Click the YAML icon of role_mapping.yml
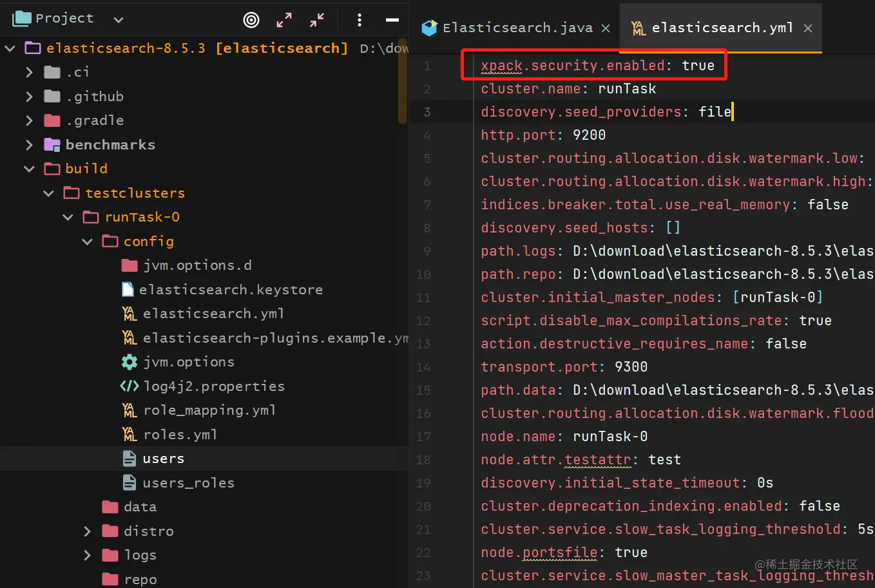 point(130,410)
